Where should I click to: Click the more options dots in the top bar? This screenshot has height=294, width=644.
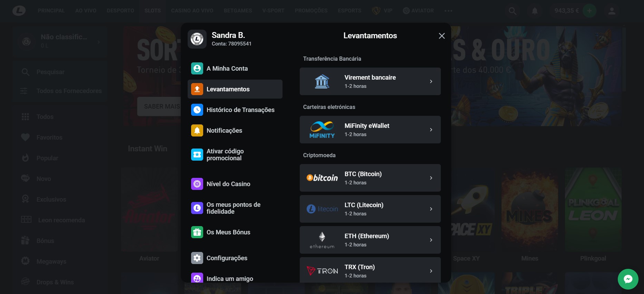tap(448, 11)
